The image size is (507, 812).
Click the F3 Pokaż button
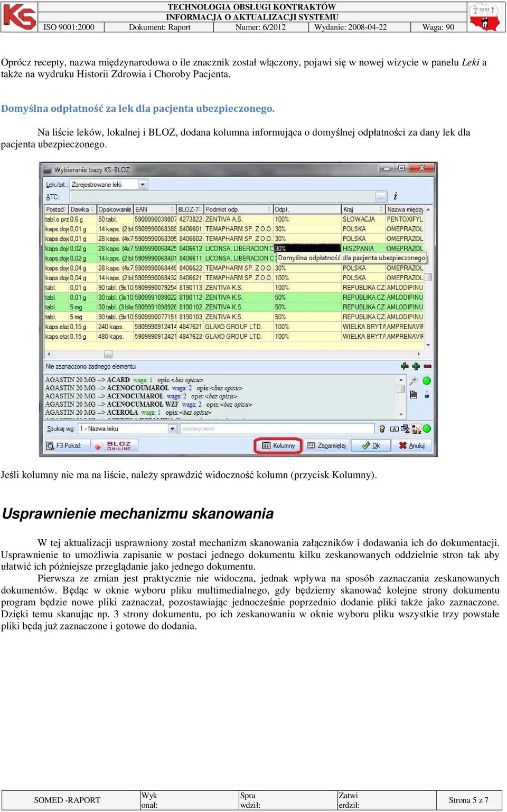coord(67,446)
